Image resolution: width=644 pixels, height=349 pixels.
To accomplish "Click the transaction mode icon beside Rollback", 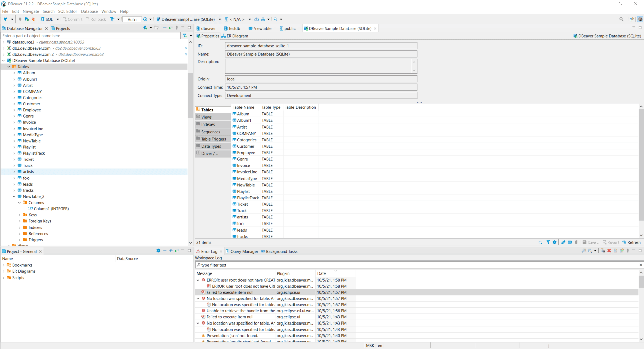I will click(x=112, y=19).
